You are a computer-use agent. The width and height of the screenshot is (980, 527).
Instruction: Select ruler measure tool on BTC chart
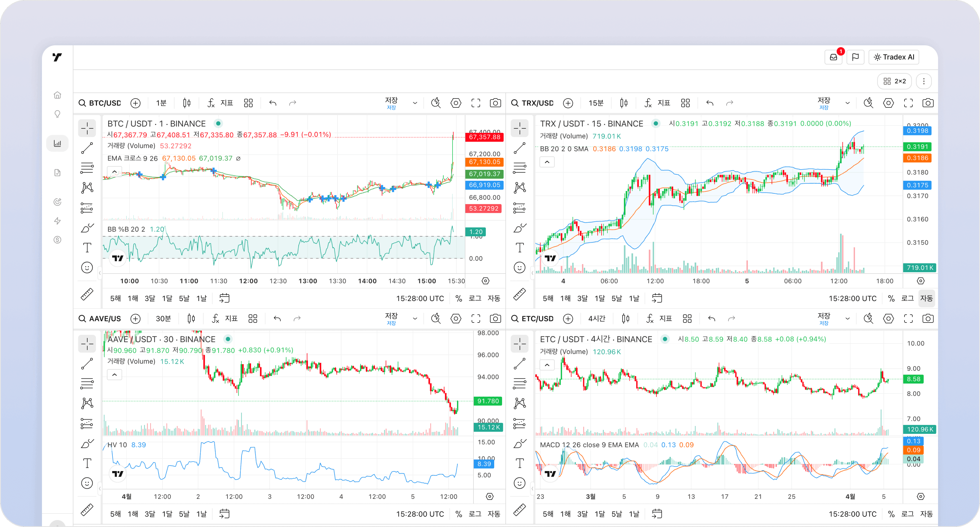[x=87, y=294]
